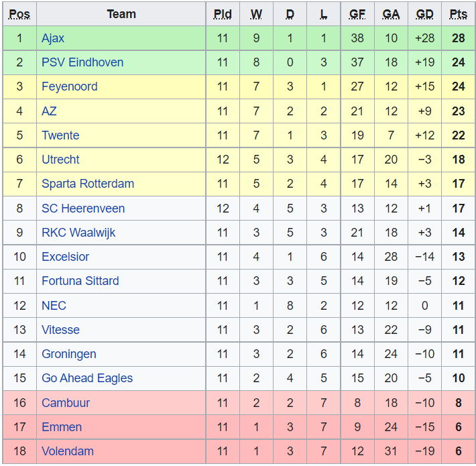Image resolution: width=476 pixels, height=466 pixels.
Task: Click the Cambuur link
Action: point(66,403)
